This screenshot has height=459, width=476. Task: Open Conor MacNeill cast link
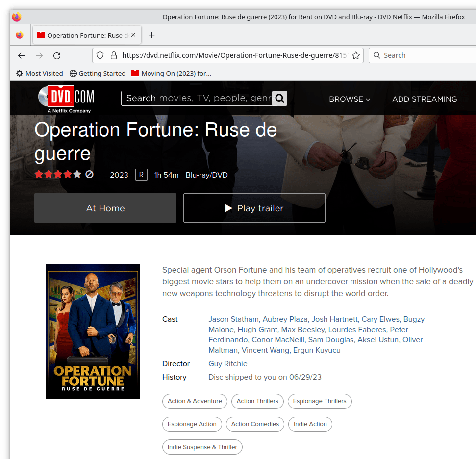coord(278,340)
